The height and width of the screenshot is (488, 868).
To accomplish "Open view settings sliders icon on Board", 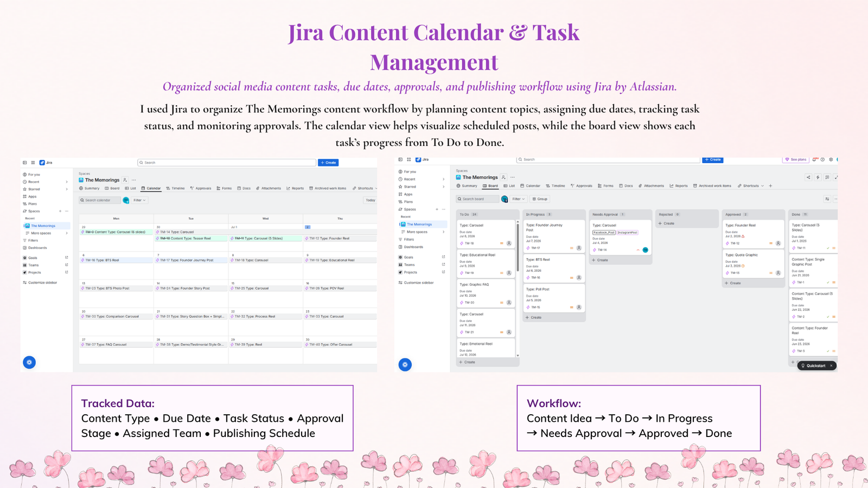I will click(827, 199).
